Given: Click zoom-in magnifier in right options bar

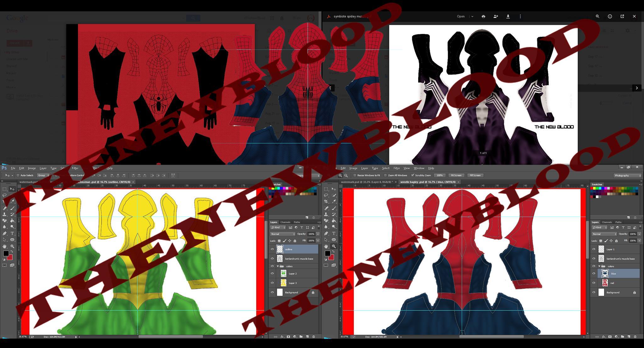Looking at the screenshot, I should tap(340, 175).
